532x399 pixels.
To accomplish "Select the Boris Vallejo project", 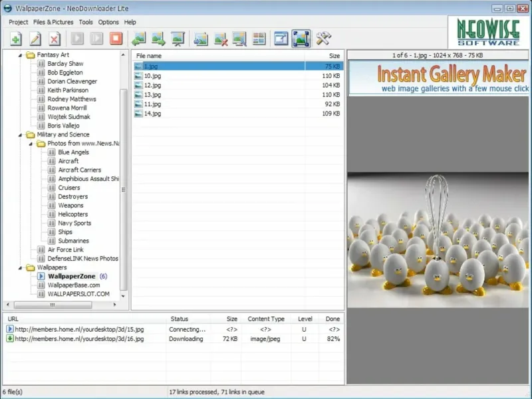I will [x=63, y=126].
